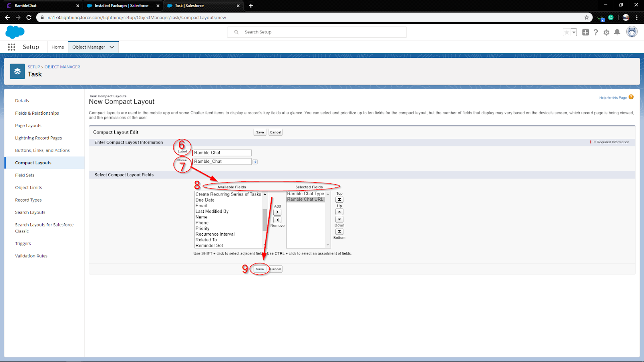Add this page to favorites star

[x=567, y=32]
